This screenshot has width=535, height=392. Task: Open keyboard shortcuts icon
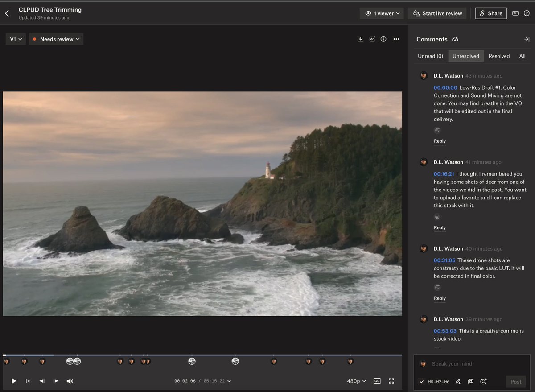515,13
